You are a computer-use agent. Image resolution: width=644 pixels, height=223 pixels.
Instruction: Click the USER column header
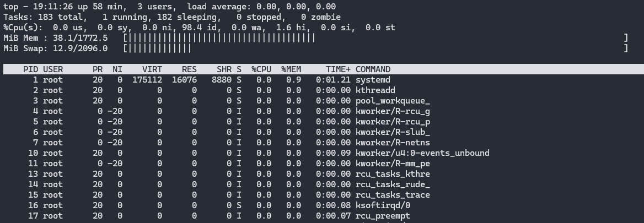53,69
